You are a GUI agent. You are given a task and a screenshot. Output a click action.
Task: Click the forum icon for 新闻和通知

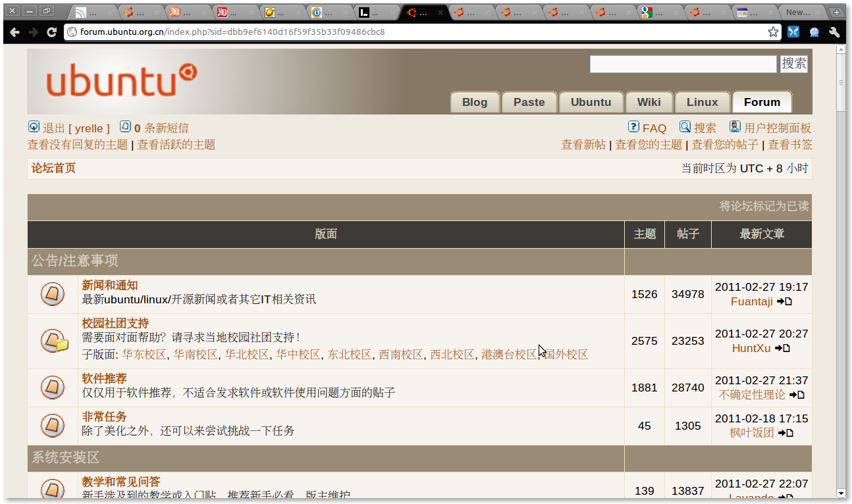tap(53, 294)
